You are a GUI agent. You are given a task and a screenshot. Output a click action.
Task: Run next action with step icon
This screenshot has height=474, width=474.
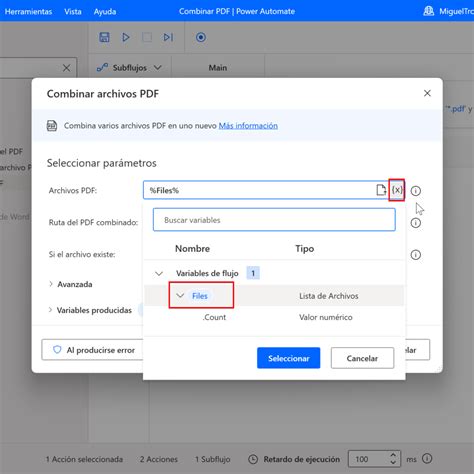[168, 37]
